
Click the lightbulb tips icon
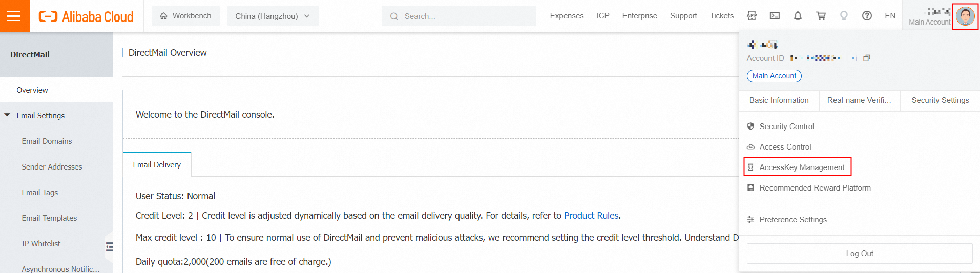tap(844, 16)
